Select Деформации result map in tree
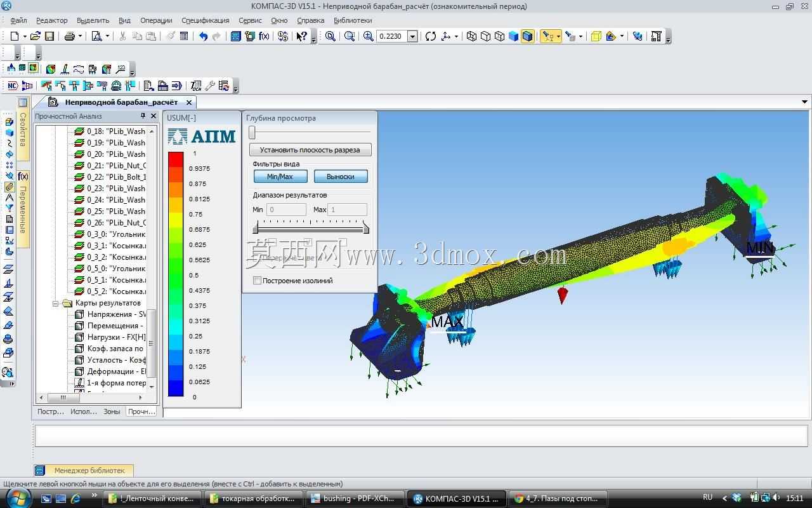 pos(112,371)
